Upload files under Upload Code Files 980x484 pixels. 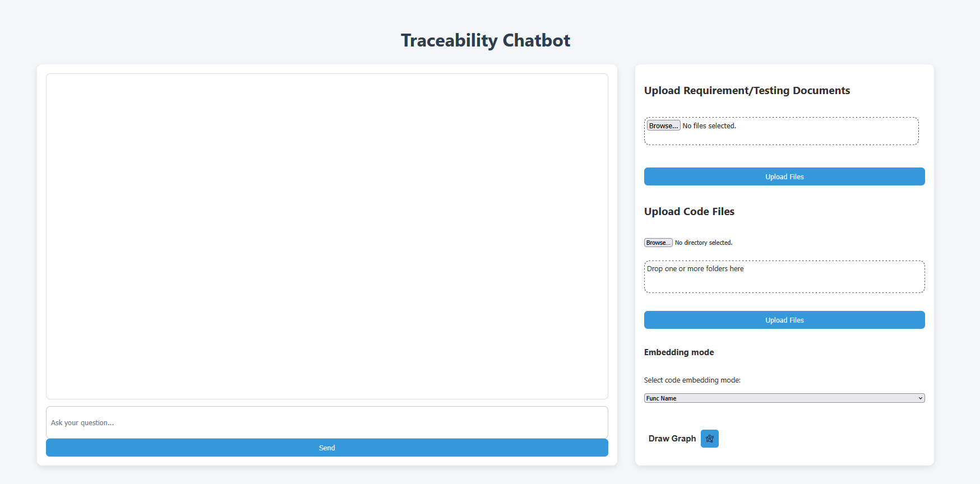pyautogui.click(x=784, y=320)
